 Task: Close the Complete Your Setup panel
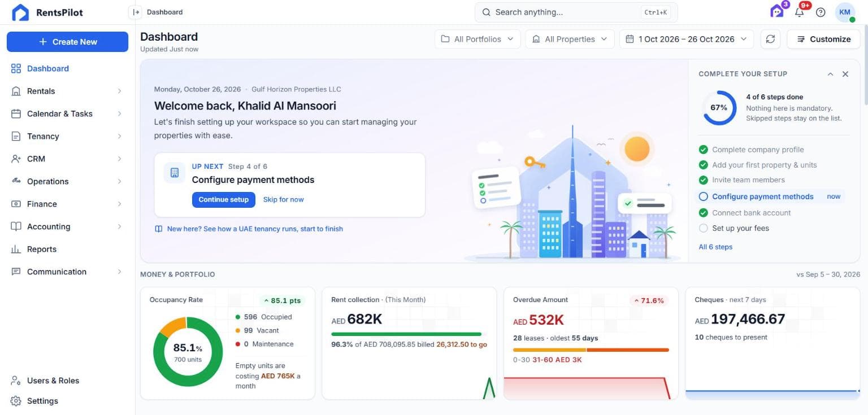tap(845, 74)
